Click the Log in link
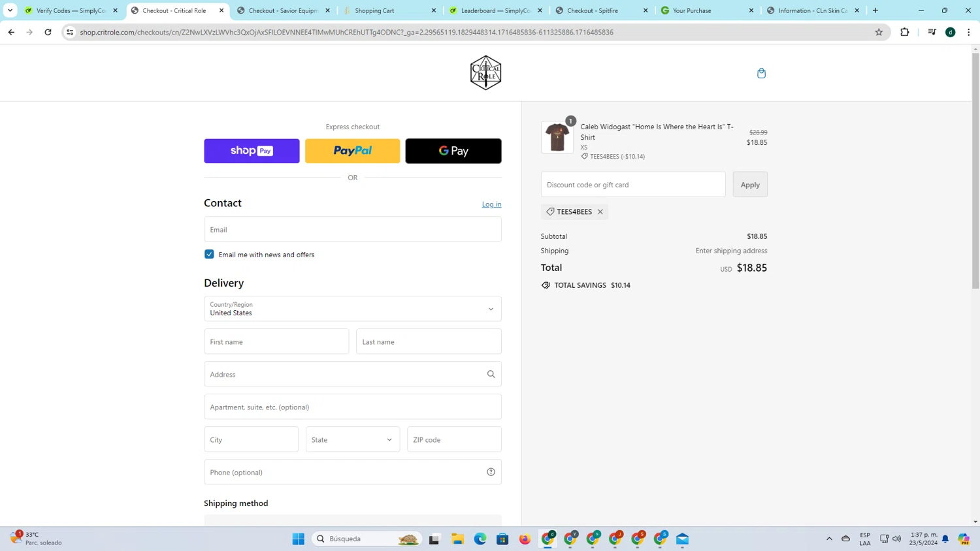980x551 pixels. [x=492, y=204]
